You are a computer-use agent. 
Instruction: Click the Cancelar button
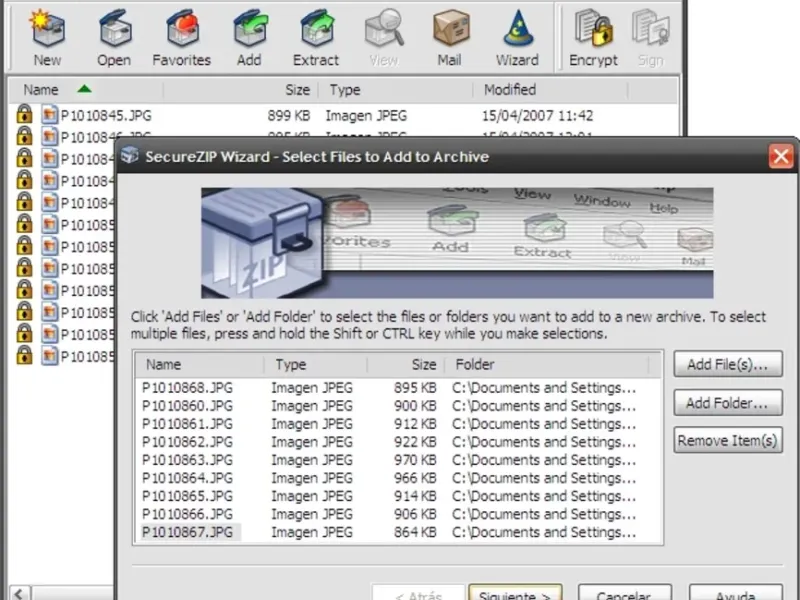click(624, 593)
